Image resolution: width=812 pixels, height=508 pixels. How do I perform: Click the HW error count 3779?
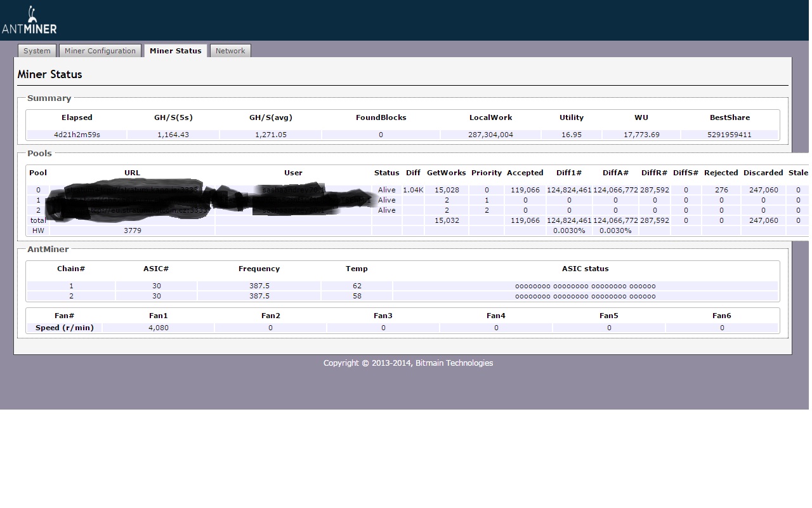point(132,231)
